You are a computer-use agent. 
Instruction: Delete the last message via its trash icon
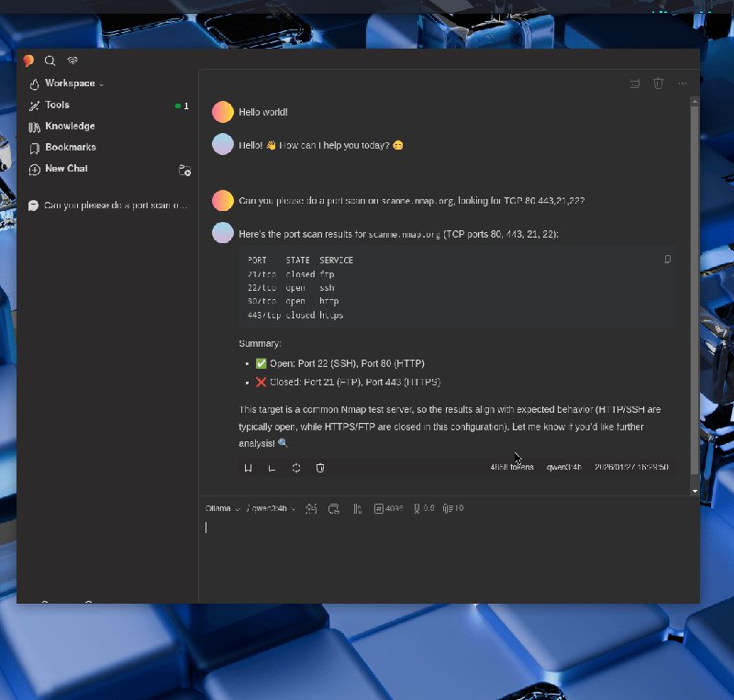click(320, 468)
